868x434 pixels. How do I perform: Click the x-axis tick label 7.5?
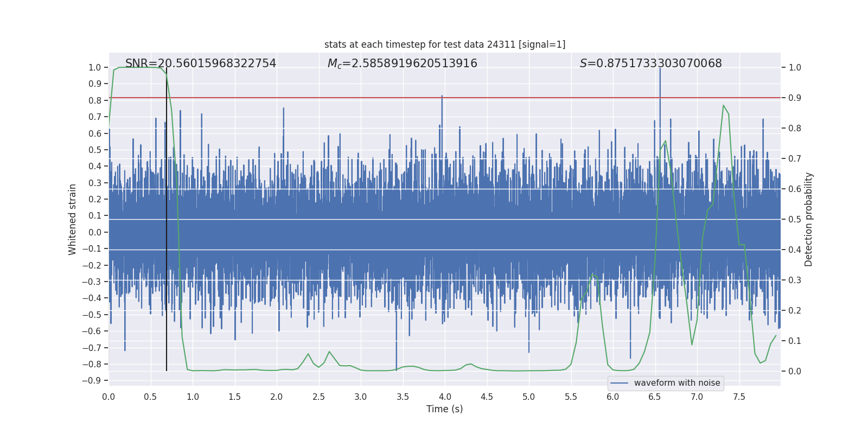tap(739, 397)
